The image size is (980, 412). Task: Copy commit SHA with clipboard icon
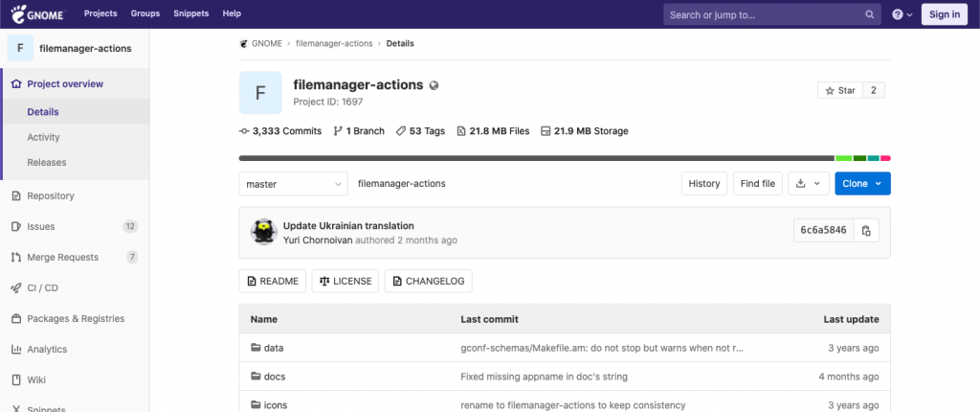pos(866,230)
